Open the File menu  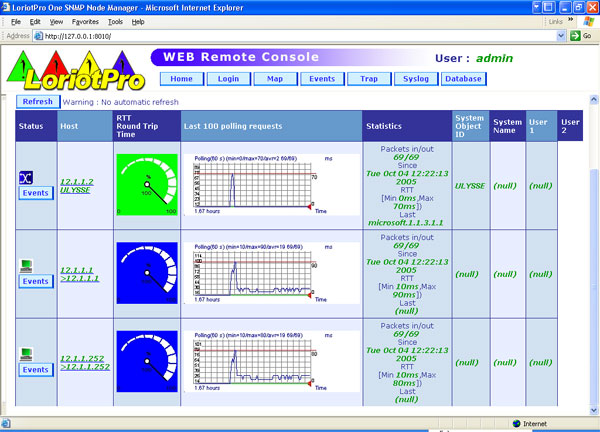16,22
